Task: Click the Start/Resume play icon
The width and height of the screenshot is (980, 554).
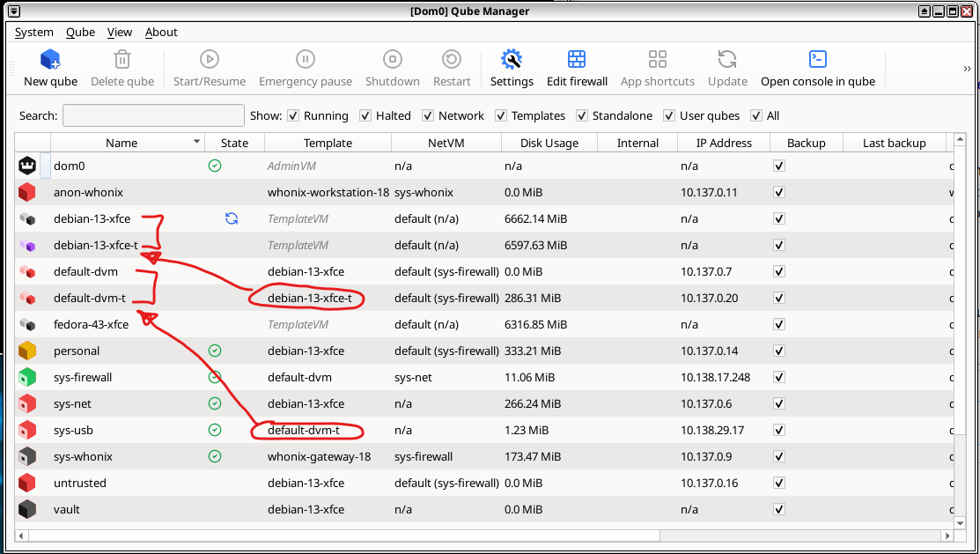Action: pyautogui.click(x=210, y=59)
